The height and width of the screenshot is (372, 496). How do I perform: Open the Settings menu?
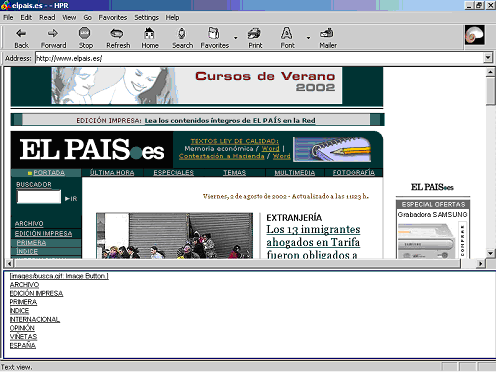(x=146, y=17)
